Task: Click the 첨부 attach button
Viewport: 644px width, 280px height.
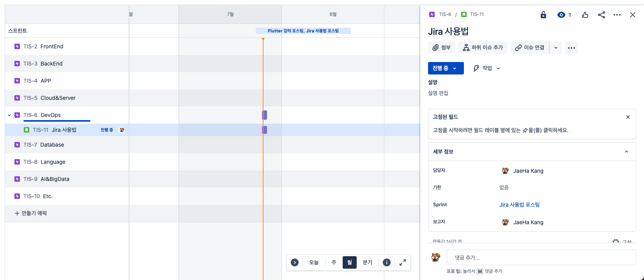Action: tap(442, 48)
